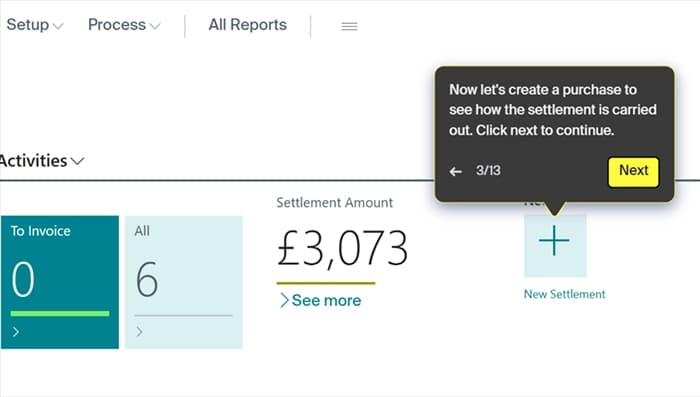Image resolution: width=700 pixels, height=397 pixels.
Task: Click chevron arrow inside To Invoice tile
Action: point(16,332)
